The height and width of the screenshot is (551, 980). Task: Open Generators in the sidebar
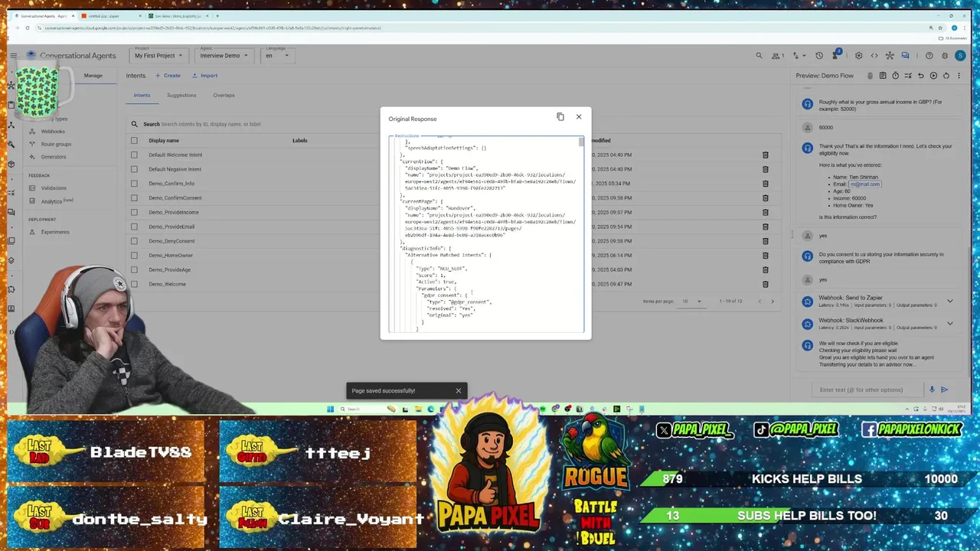click(54, 157)
